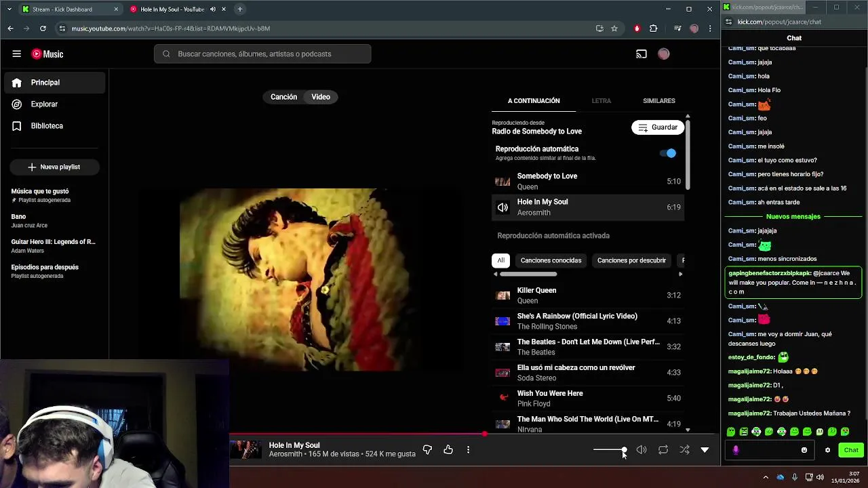The height and width of the screenshot is (488, 868).
Task: Click the purple microphone icon in chat input
Action: (x=736, y=450)
